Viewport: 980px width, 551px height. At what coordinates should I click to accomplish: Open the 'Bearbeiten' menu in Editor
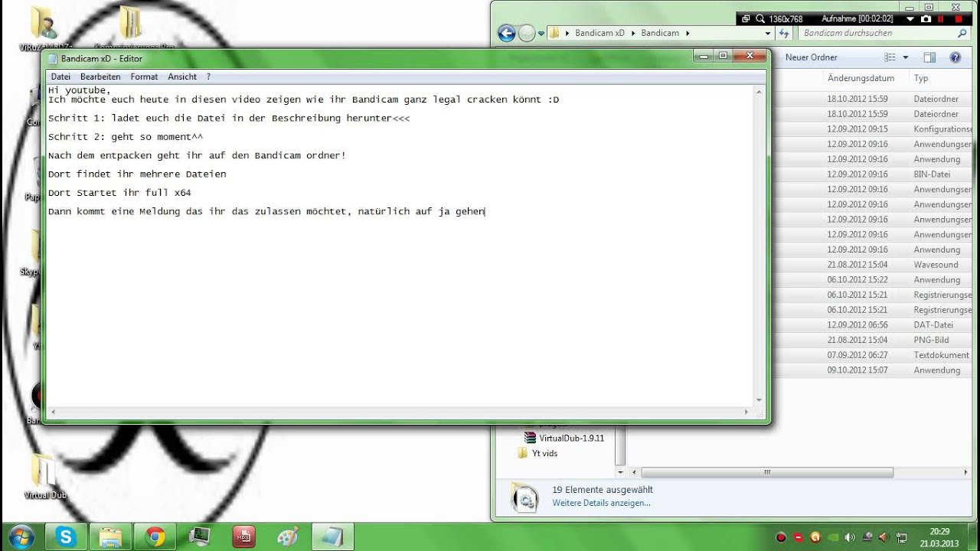(100, 77)
